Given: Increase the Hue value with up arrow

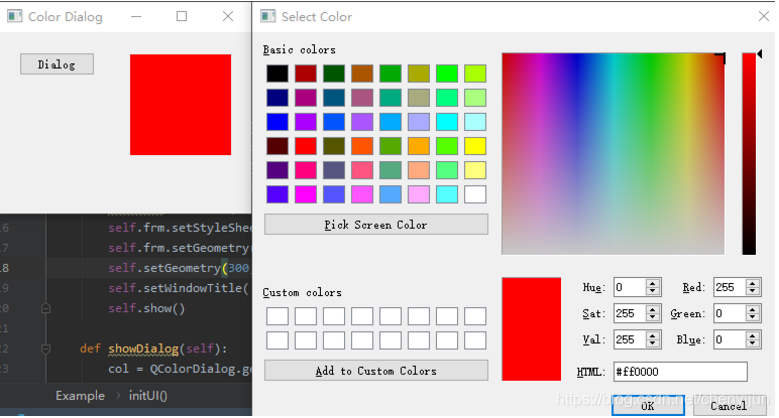Looking at the screenshot, I should coord(653,283).
